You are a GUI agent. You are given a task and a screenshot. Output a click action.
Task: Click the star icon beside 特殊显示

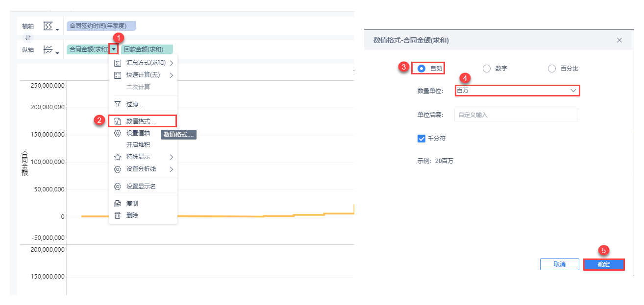click(118, 157)
